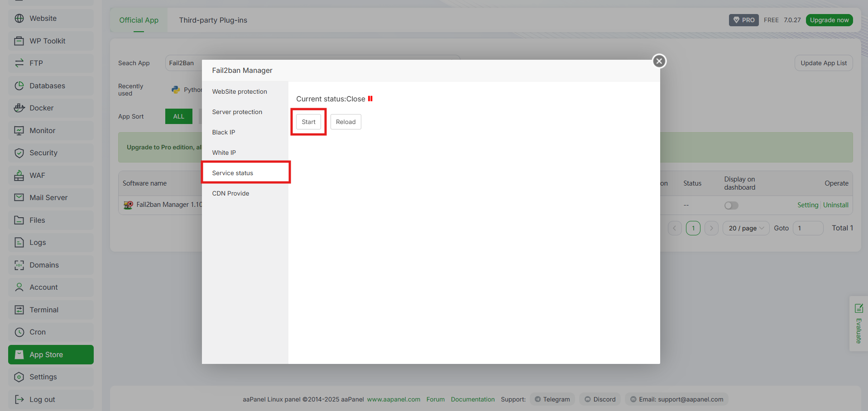Select the Service status section
Image resolution: width=868 pixels, height=411 pixels.
245,173
